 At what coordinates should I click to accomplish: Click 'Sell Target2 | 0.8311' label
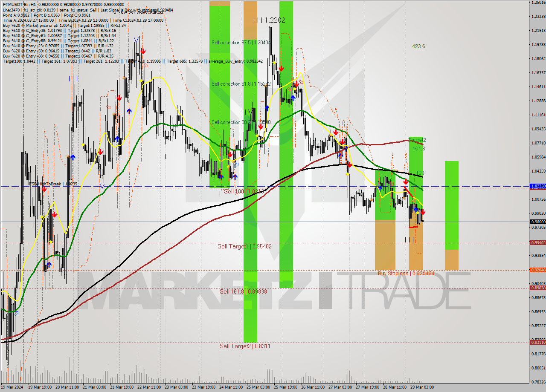[x=245, y=346]
